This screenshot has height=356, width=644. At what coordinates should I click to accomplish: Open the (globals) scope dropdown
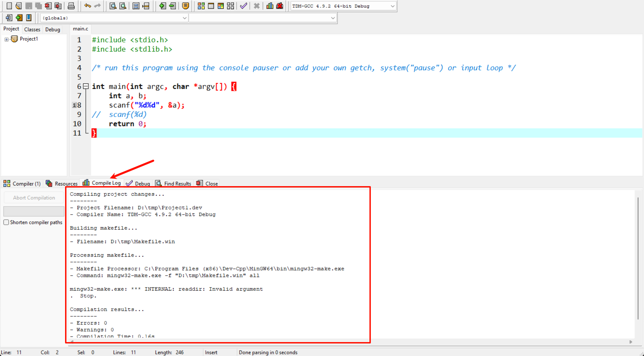pos(184,18)
